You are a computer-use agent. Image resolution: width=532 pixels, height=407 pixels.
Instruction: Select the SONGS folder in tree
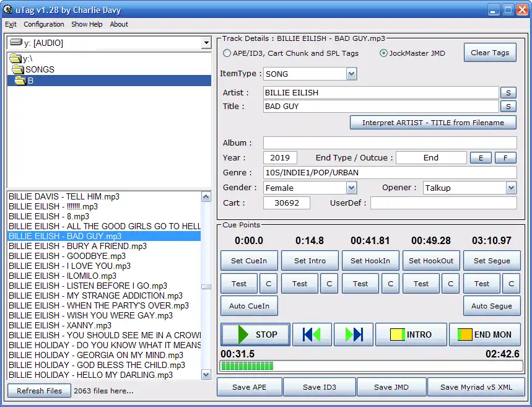[x=39, y=69]
